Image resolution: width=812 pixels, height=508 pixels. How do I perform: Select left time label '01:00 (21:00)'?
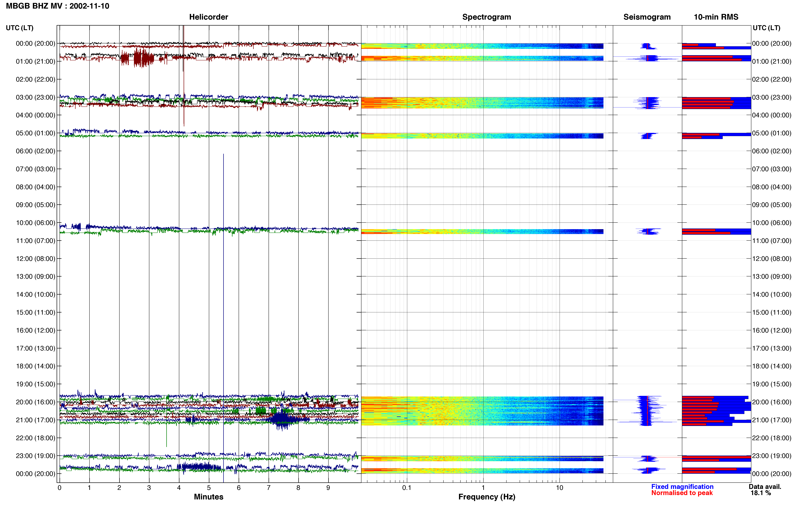[x=36, y=61]
